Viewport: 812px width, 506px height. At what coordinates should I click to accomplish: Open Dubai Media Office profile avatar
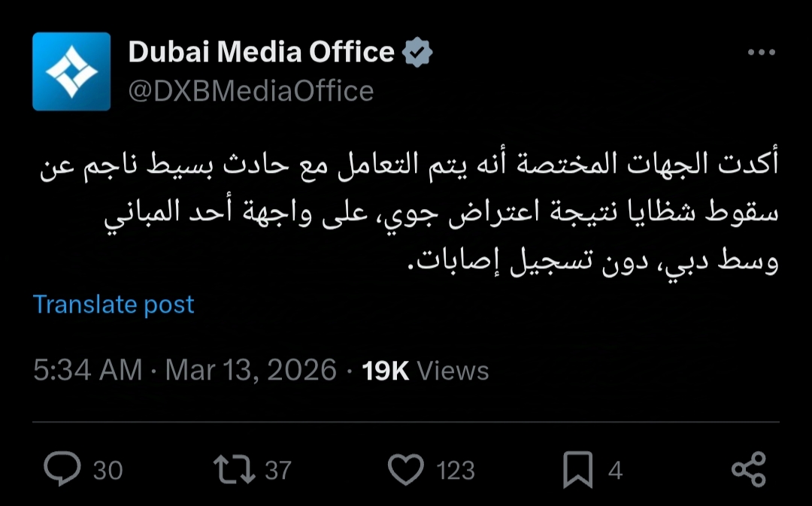[71, 71]
